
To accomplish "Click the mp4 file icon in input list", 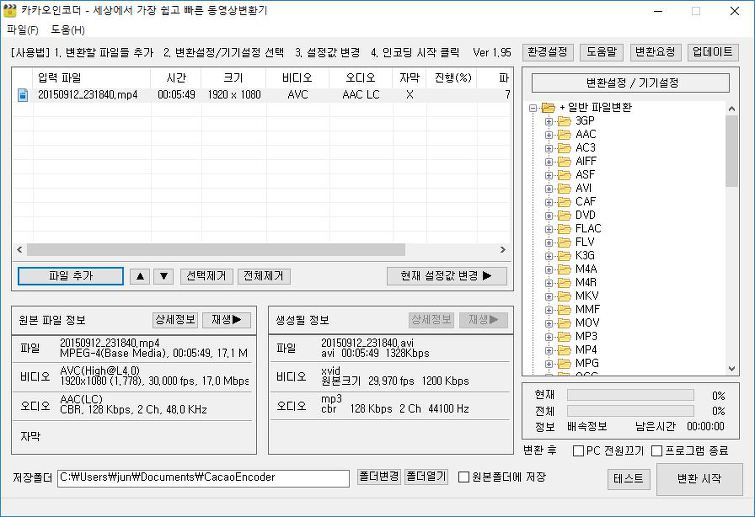I will (x=23, y=95).
